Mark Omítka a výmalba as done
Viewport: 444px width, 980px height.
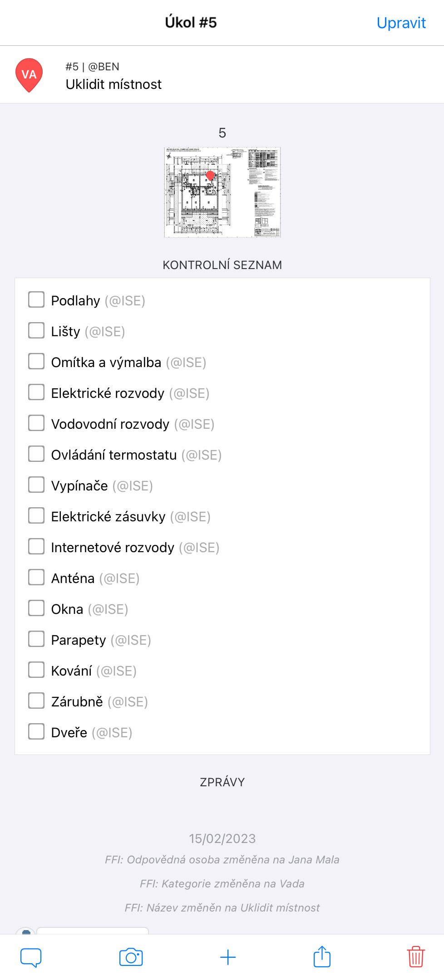36,361
